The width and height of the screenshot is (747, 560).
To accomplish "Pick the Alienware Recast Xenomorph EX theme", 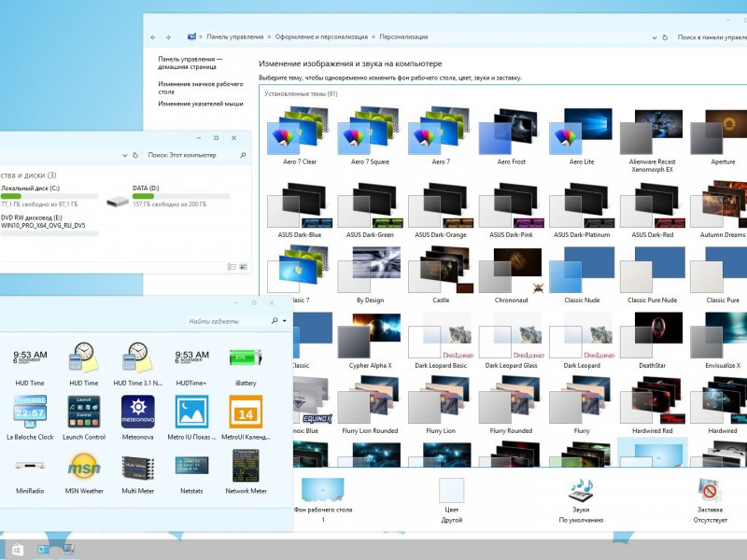I will [652, 139].
